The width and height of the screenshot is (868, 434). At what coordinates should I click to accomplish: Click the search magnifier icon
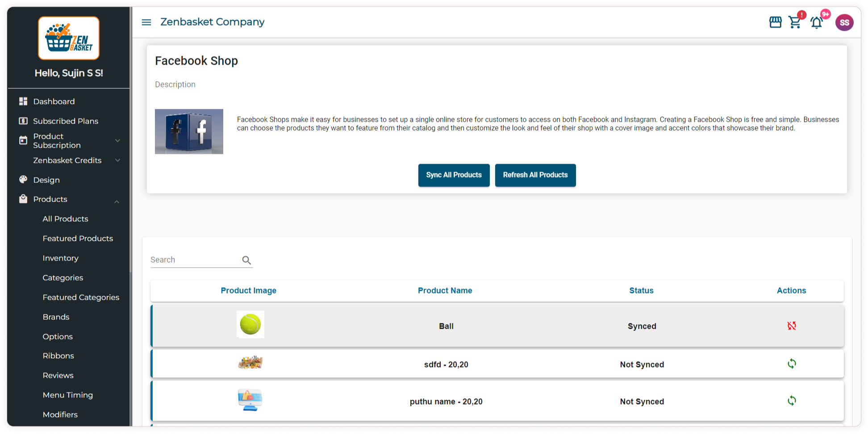coord(246,260)
